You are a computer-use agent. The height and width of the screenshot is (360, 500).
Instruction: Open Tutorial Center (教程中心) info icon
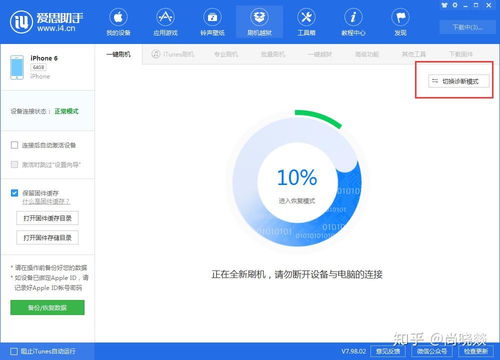tap(353, 18)
